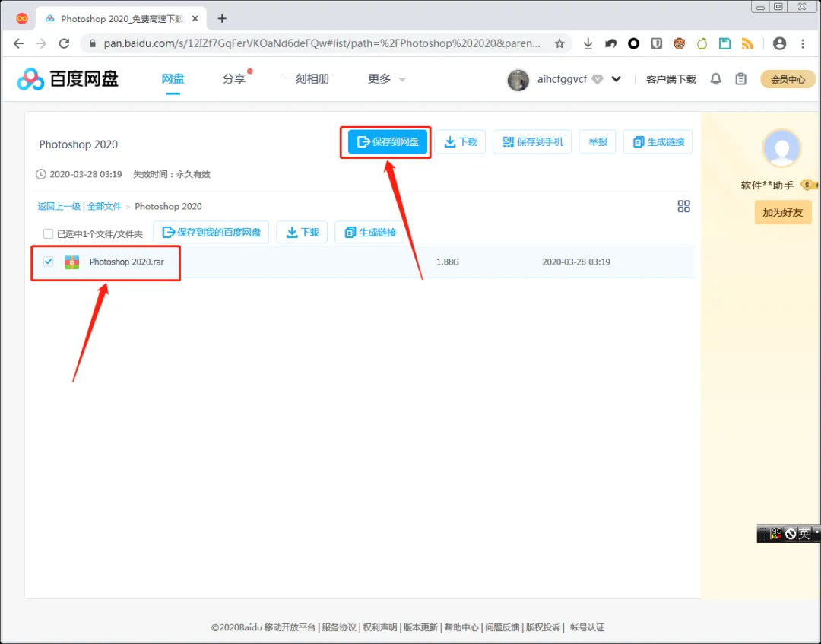Viewport: 821px width, 644px height.
Task: Click the username aihcfggvcf
Action: coord(562,79)
